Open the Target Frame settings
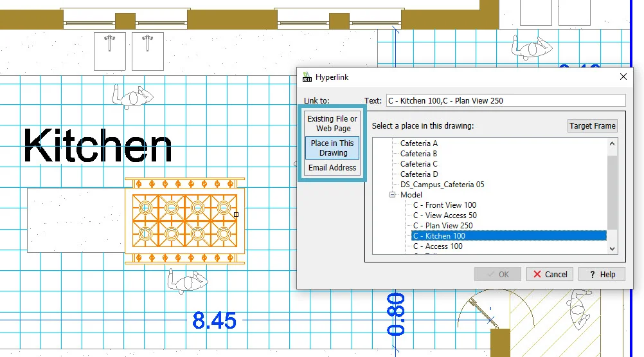 coord(593,126)
